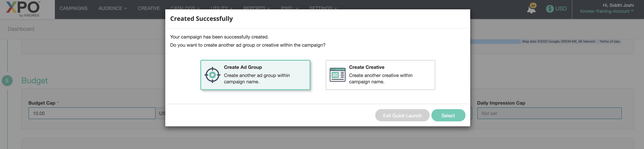The image size is (644, 149).
Task: Open the Knorex-Training-Account account dropdown
Action: point(607,11)
